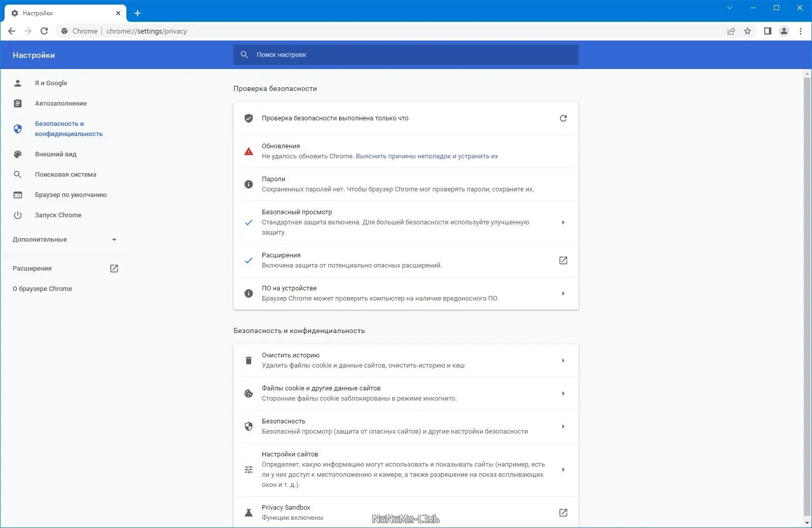Screen dimensions: 812x528
Task: Click the share icon in the toolbar
Action: point(731,31)
